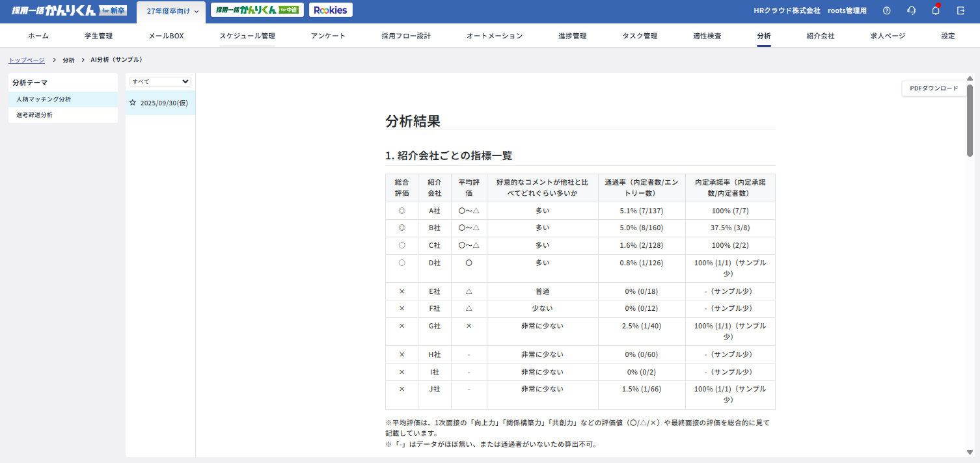Click the logout icon at top right
Screen dimensions: 980x463
click(960, 10)
